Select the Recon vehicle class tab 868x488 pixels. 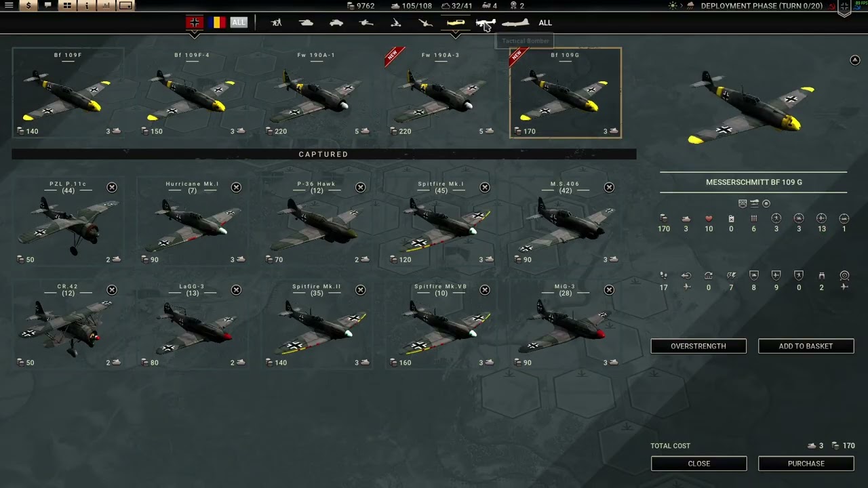tap(336, 22)
